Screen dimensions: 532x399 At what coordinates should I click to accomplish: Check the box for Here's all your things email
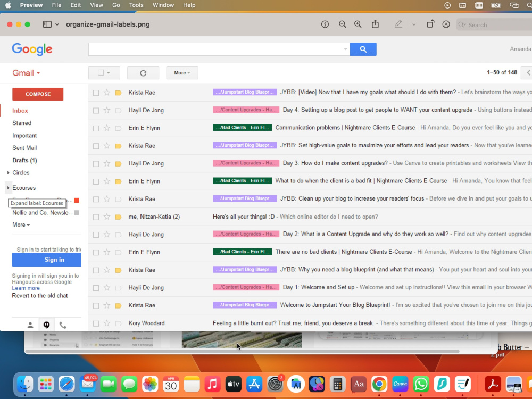(96, 217)
